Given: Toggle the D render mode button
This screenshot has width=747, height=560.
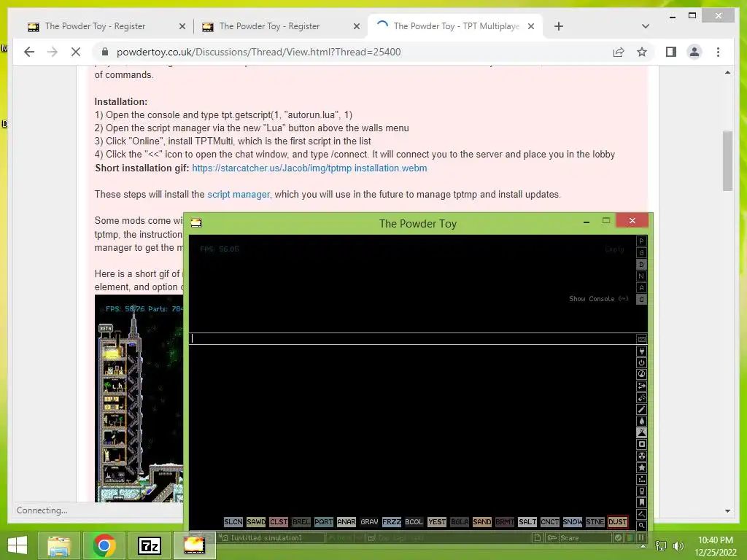Looking at the screenshot, I should pos(641,264).
